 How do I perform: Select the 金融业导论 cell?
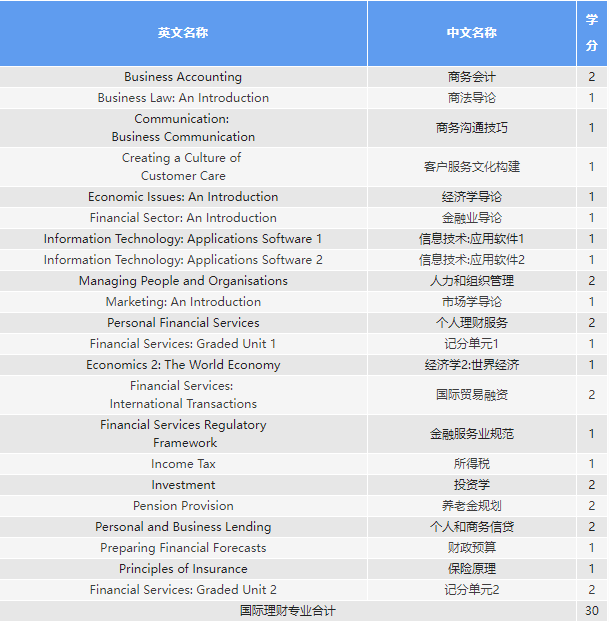pos(472,218)
